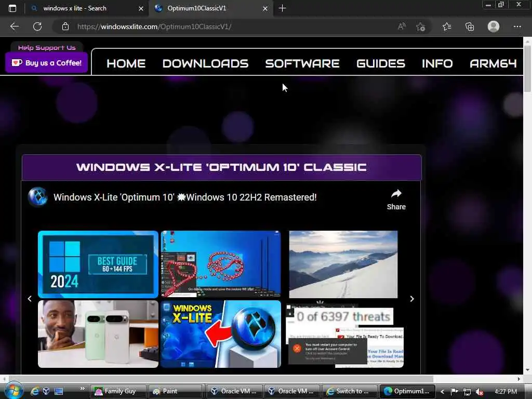Viewport: 532px width, 399px height.
Task: Reload the page with refresh icon
Action: [37, 26]
